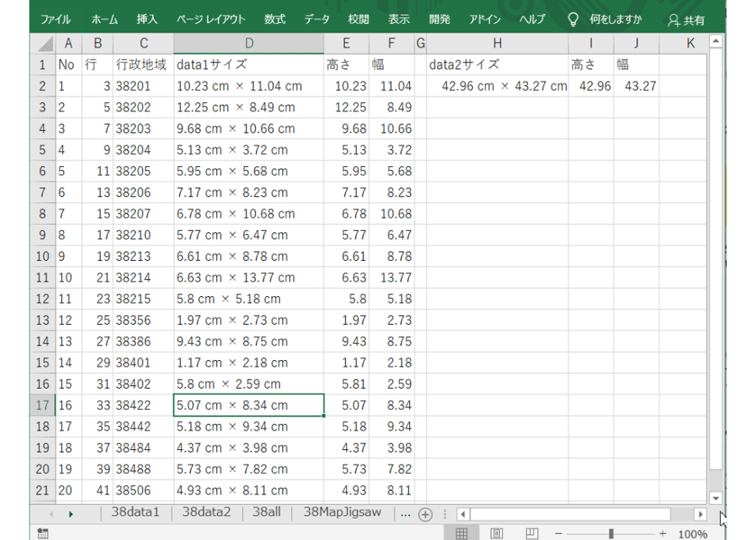Select cell 1.97 cm × 2.73 cm
Viewport: 756px width, 540px height.
pyautogui.click(x=249, y=320)
